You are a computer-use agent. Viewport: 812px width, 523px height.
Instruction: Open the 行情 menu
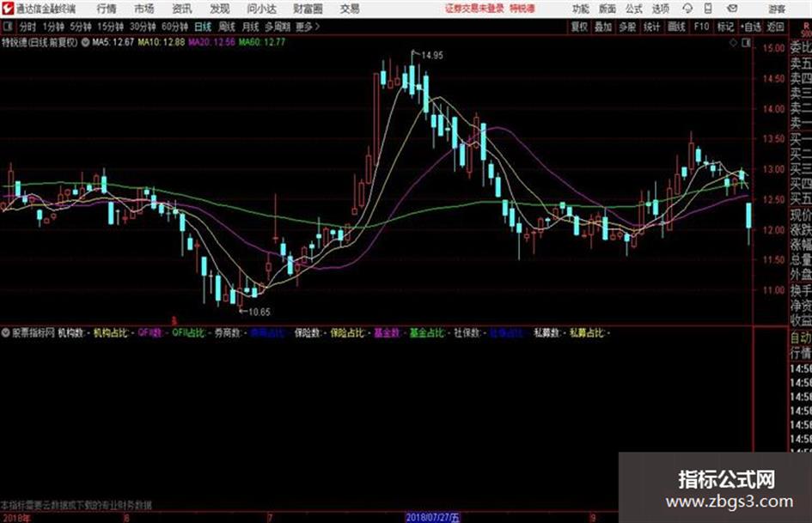point(107,9)
